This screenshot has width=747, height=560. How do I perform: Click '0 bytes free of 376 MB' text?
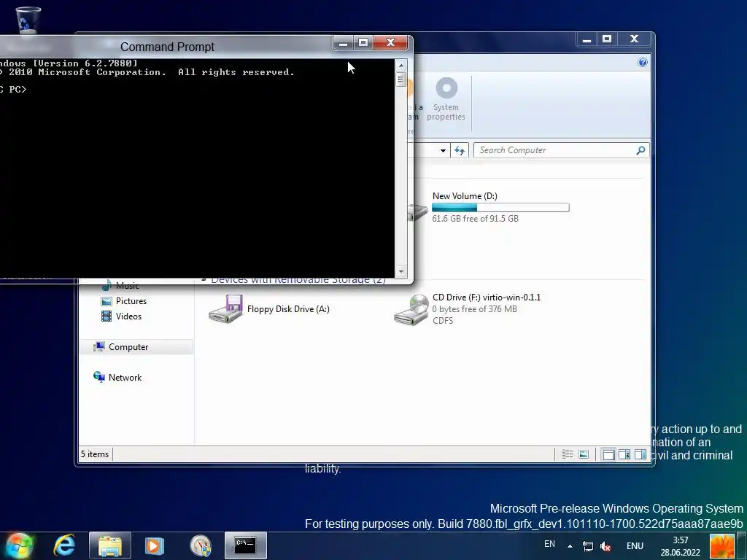coord(474,309)
